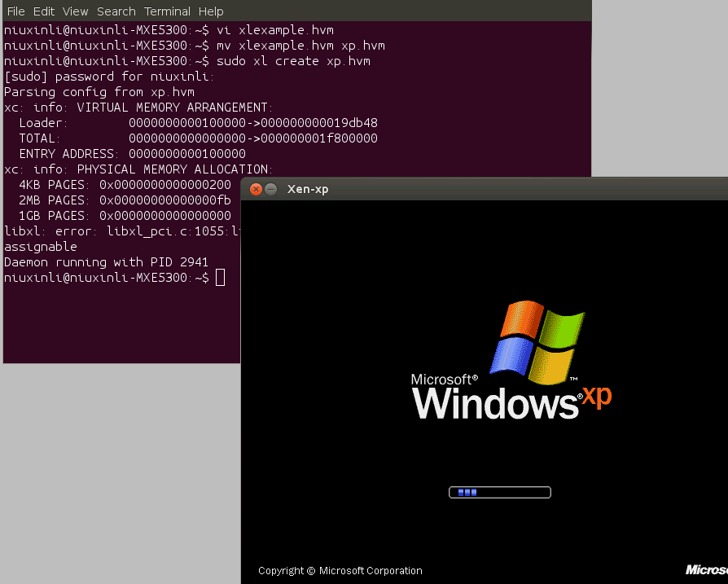Click the 'Microsoft Windows xp' wordmark

point(511,397)
